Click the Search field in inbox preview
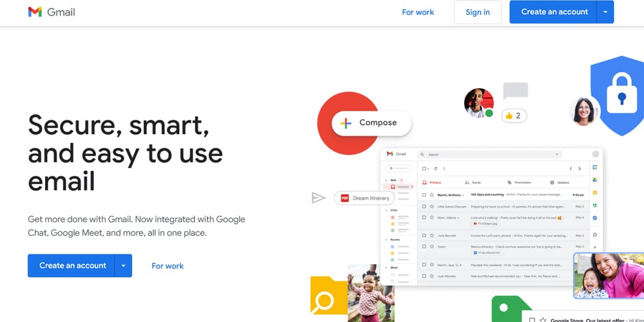644x322 pixels. click(x=489, y=155)
